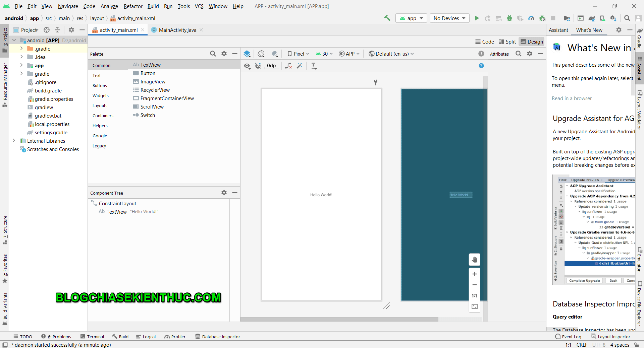Switch to MainActivity.java tab
The width and height of the screenshot is (644, 348).
[177, 30]
